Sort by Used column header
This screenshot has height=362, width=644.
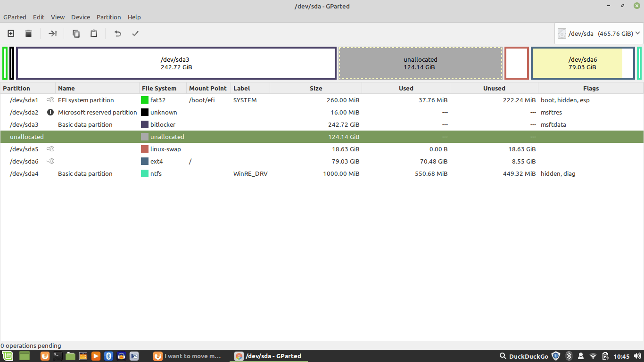coord(406,88)
